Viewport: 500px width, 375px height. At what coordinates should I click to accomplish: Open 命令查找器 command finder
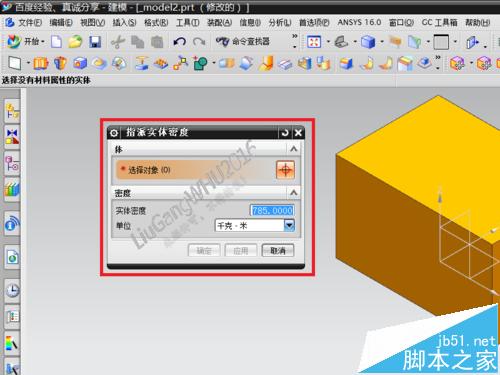point(243,42)
